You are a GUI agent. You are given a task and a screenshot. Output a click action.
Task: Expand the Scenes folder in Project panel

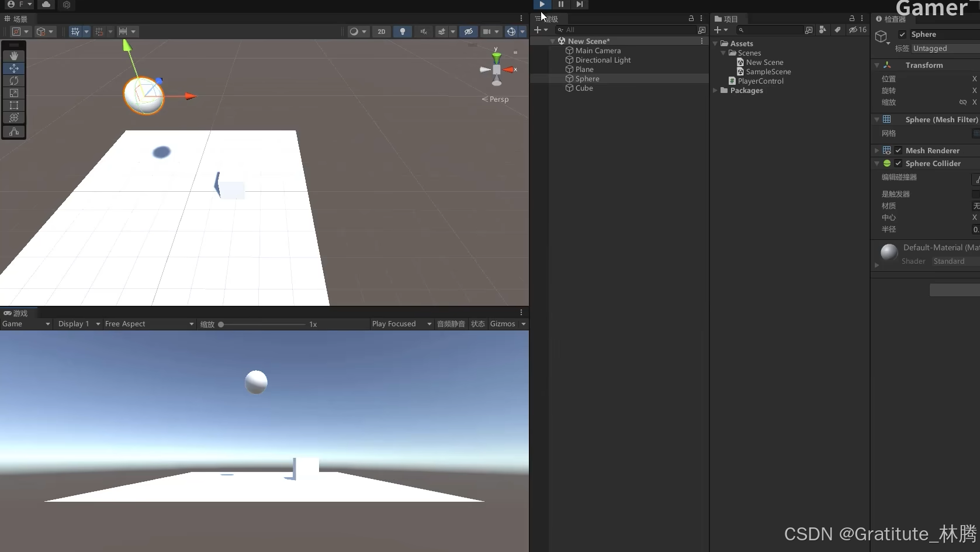pyautogui.click(x=723, y=53)
